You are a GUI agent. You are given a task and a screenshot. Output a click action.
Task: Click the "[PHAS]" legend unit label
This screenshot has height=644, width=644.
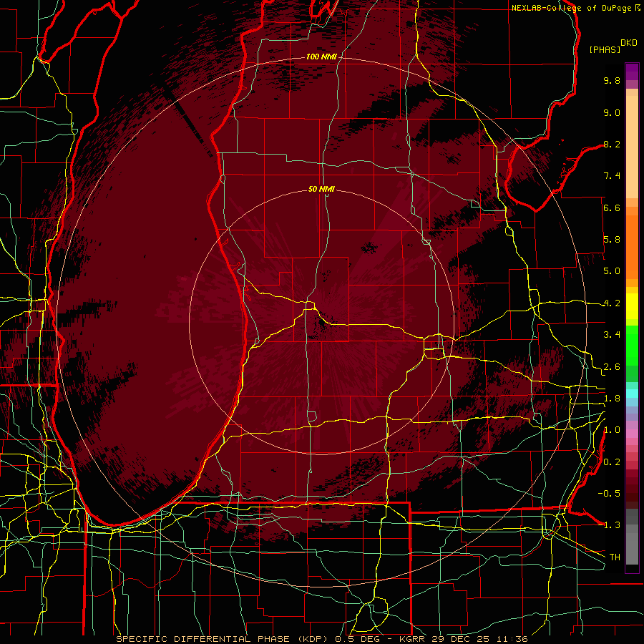[605, 49]
